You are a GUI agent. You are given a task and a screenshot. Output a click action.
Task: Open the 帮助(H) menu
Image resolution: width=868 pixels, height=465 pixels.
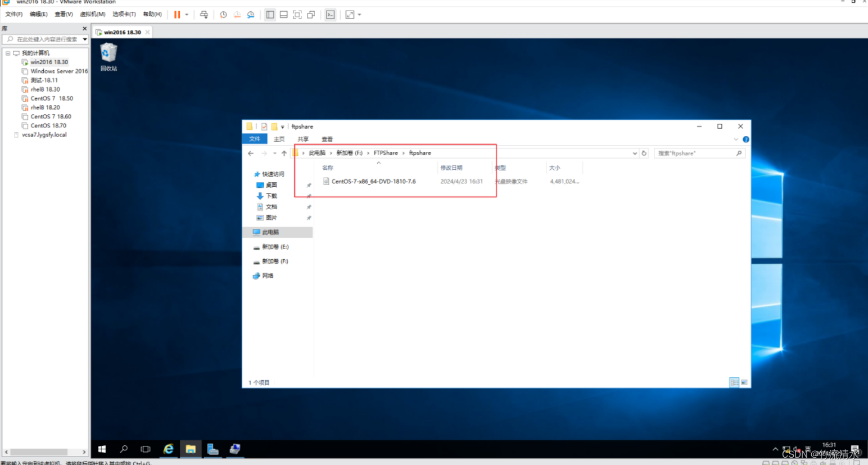(152, 14)
